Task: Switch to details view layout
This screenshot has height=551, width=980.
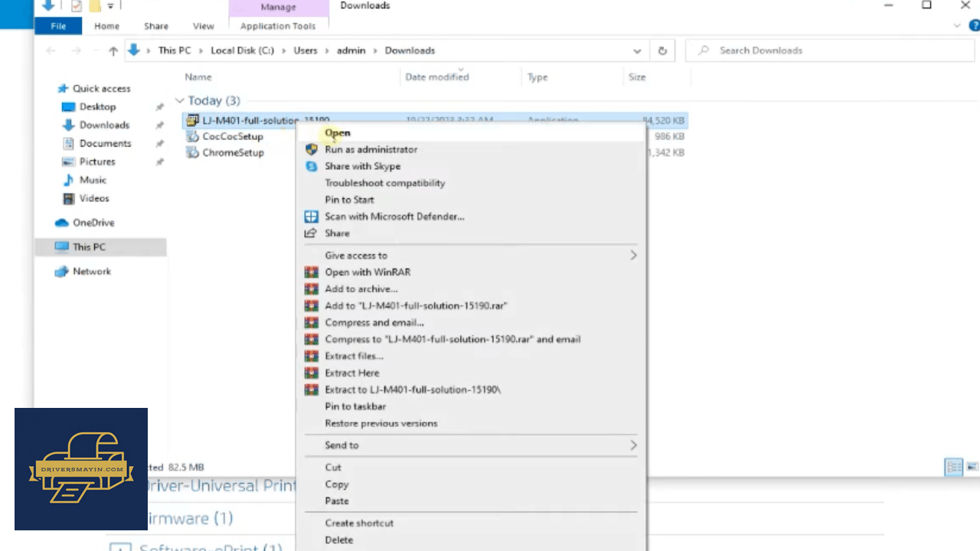Action: pos(954,467)
